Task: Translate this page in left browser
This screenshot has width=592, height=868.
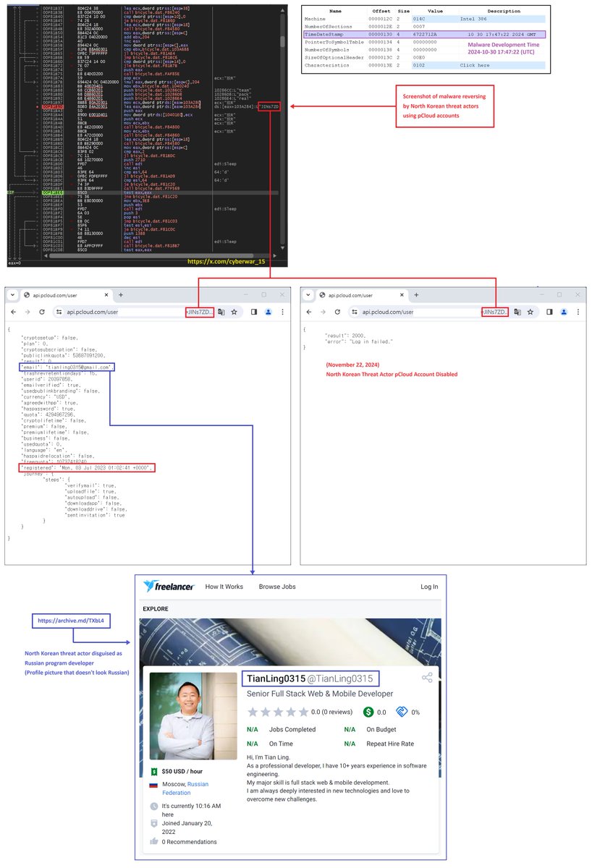Action: (221, 312)
